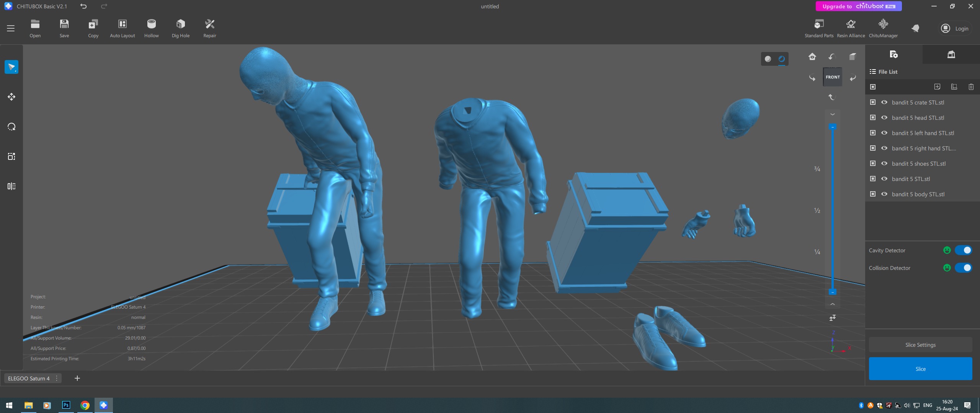Screen dimensions: 980x413
Task: Undo the last action
Action: coord(83,6)
